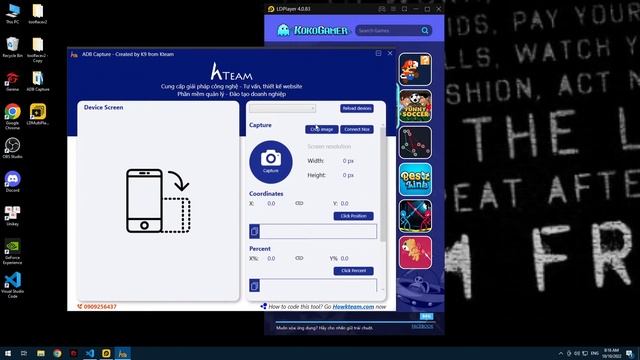The width and height of the screenshot is (640, 360).
Task: Open the dots and lines puzzle game thumbnail
Action: [415, 142]
